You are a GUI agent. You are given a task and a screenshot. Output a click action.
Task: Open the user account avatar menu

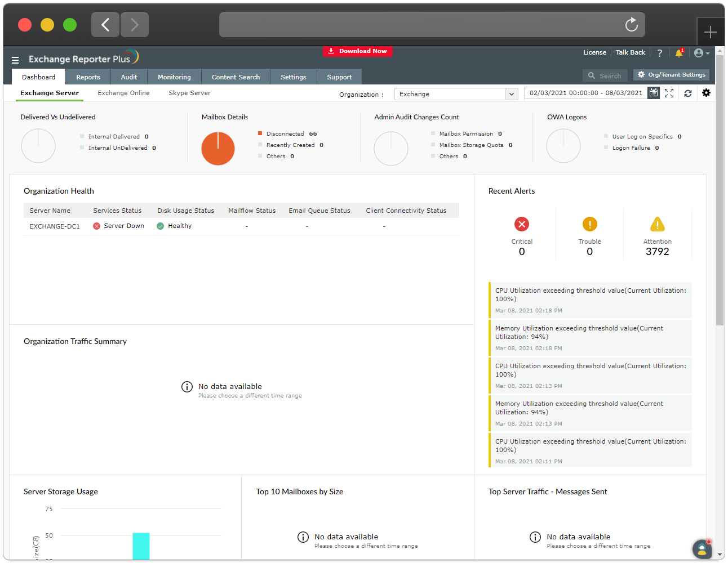coord(702,53)
